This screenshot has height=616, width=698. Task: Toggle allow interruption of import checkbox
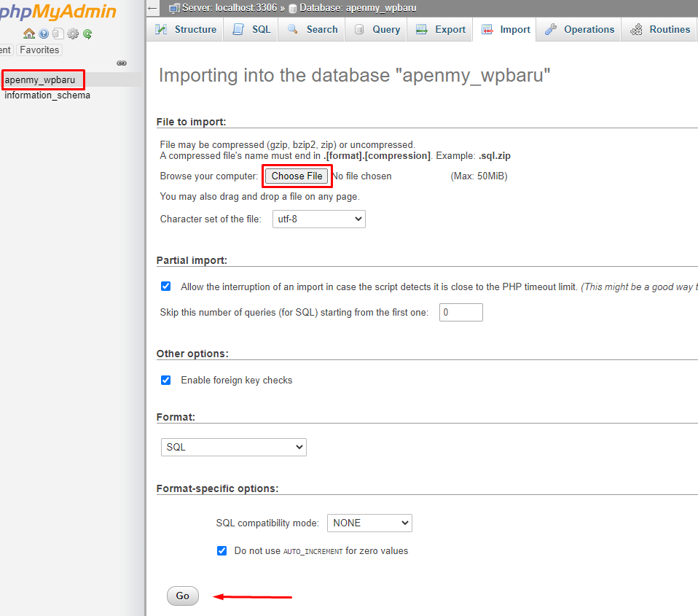click(x=166, y=286)
